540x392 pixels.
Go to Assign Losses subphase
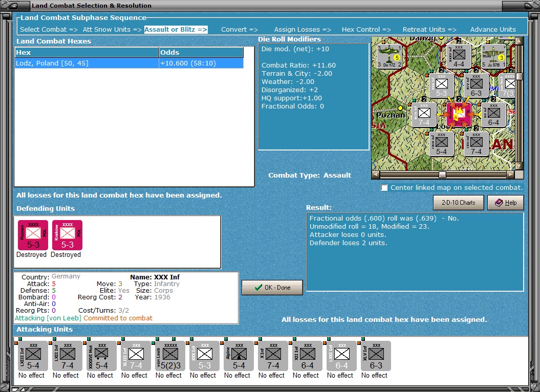[303, 30]
